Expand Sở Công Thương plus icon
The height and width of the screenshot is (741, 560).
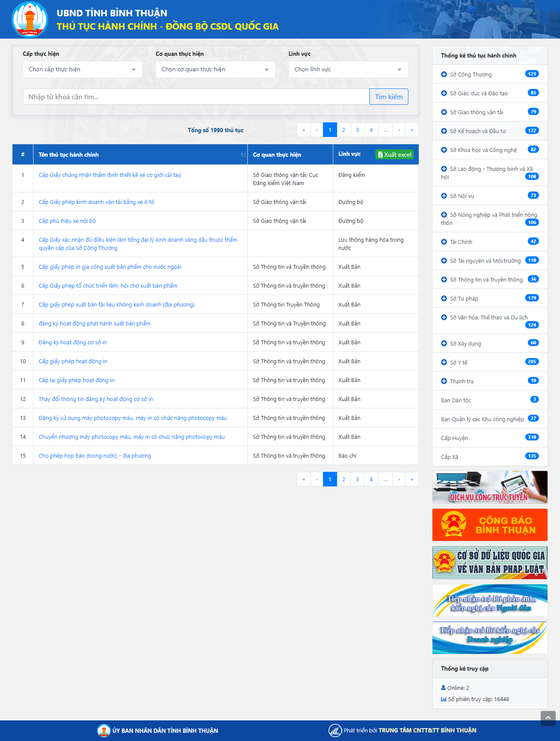pyautogui.click(x=444, y=74)
